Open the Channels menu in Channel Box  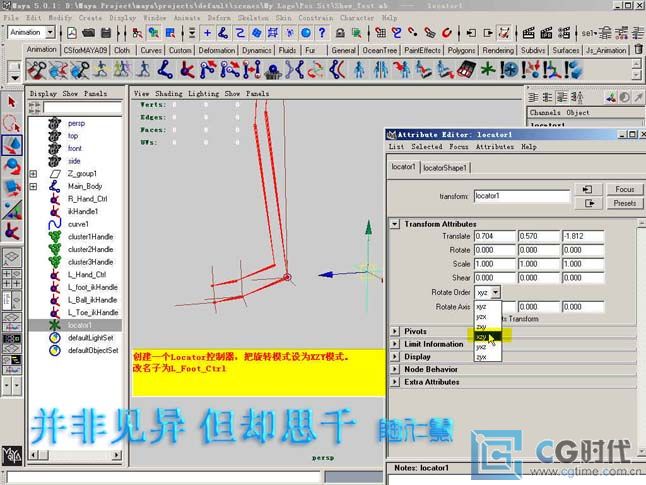pyautogui.click(x=545, y=112)
